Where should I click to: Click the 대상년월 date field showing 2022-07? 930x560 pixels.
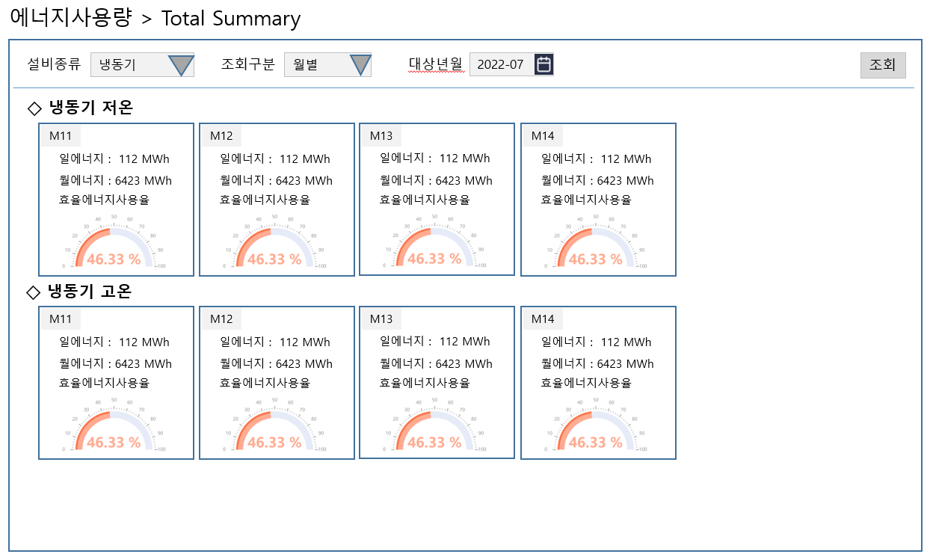tap(502, 64)
